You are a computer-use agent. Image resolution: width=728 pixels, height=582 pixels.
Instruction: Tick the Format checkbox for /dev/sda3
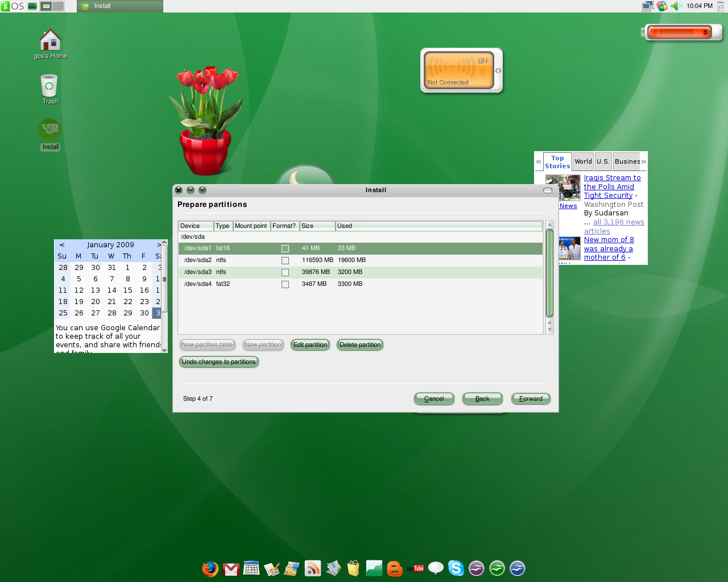point(285,272)
